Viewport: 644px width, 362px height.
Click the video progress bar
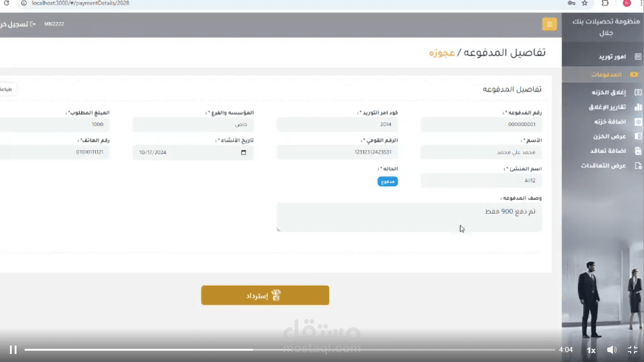(289, 350)
